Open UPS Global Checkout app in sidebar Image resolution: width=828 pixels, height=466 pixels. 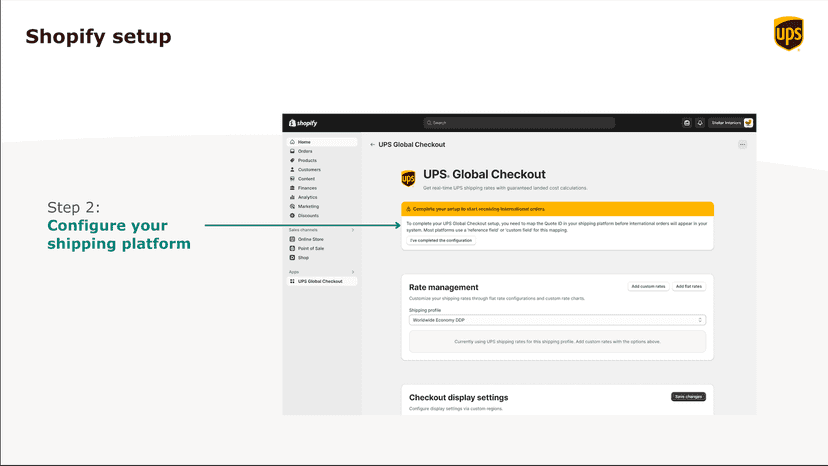(x=322, y=282)
